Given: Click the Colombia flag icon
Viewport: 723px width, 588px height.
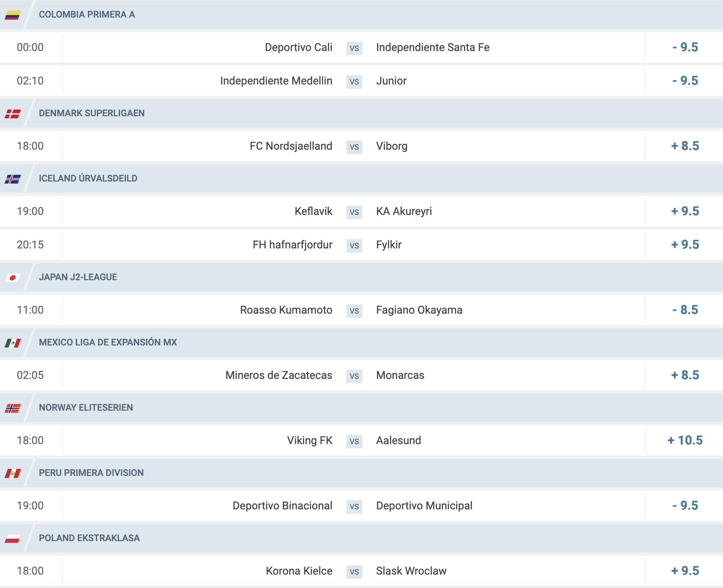Looking at the screenshot, I should (x=13, y=15).
